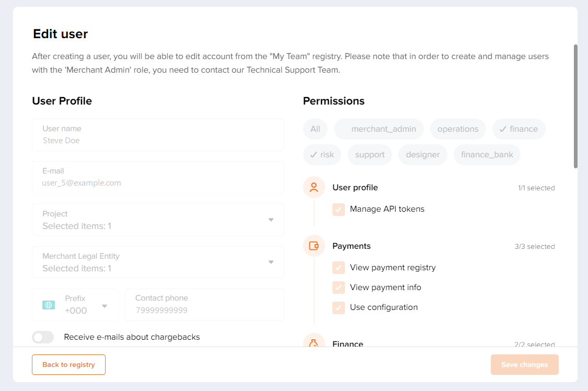Click the User profile person icon
This screenshot has width=588, height=391.
click(314, 187)
